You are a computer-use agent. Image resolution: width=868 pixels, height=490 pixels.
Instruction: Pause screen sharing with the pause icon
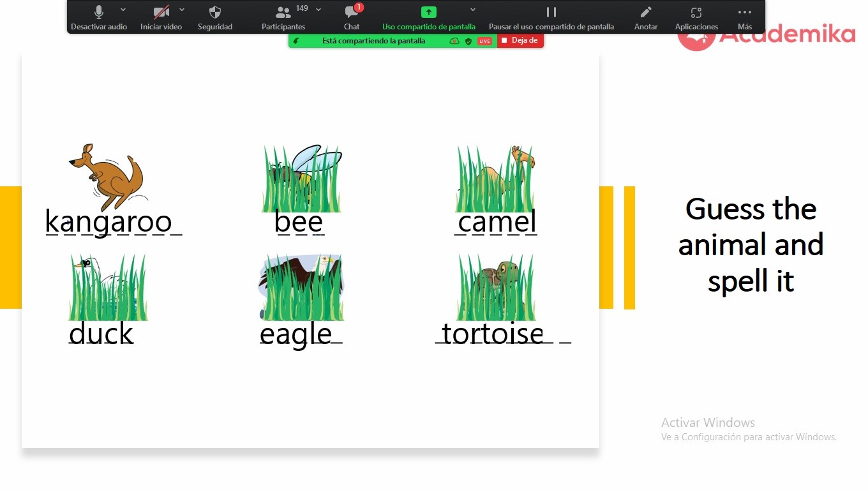click(x=551, y=17)
